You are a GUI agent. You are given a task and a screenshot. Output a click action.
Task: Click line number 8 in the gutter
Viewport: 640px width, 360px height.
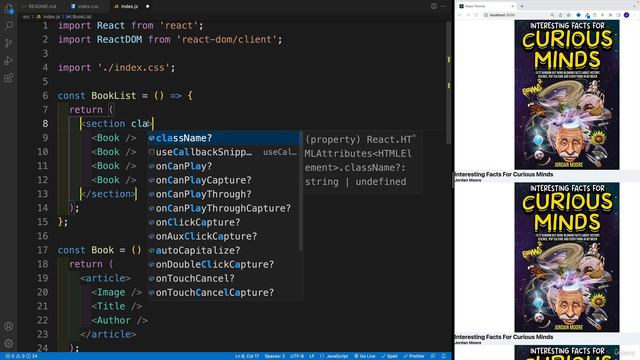tap(45, 124)
